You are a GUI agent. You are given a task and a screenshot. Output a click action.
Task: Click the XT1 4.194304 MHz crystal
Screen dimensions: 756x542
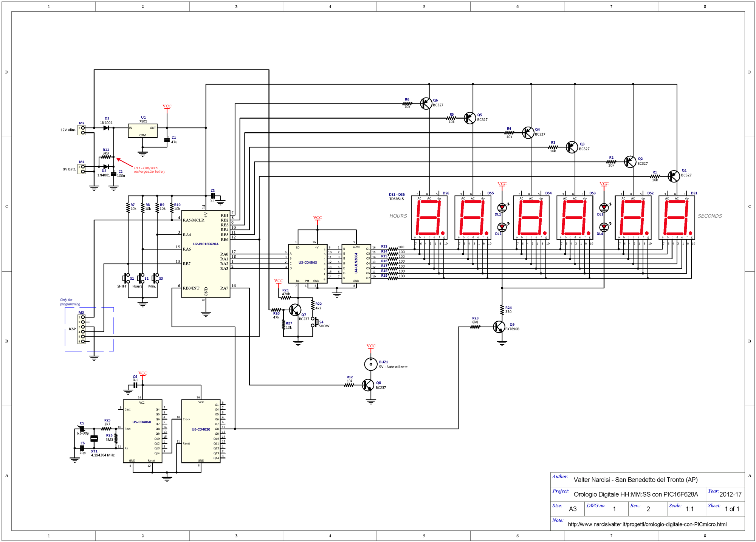(94, 438)
